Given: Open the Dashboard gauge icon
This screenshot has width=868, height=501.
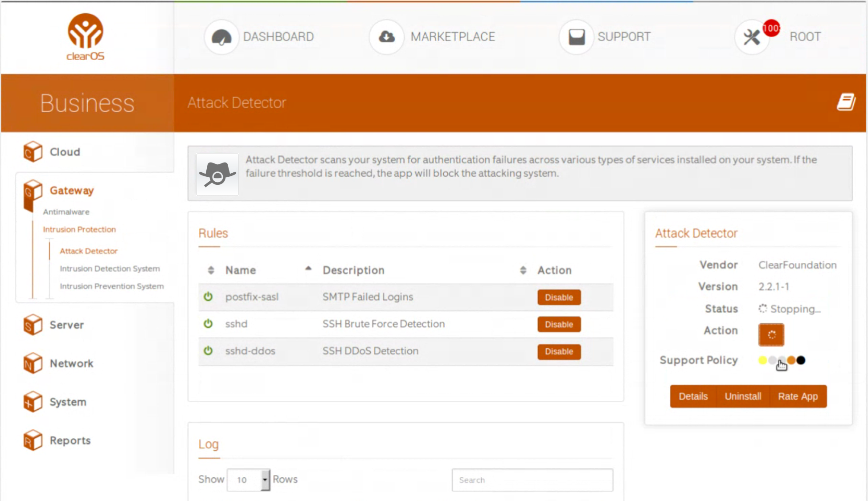Looking at the screenshot, I should click(x=221, y=37).
